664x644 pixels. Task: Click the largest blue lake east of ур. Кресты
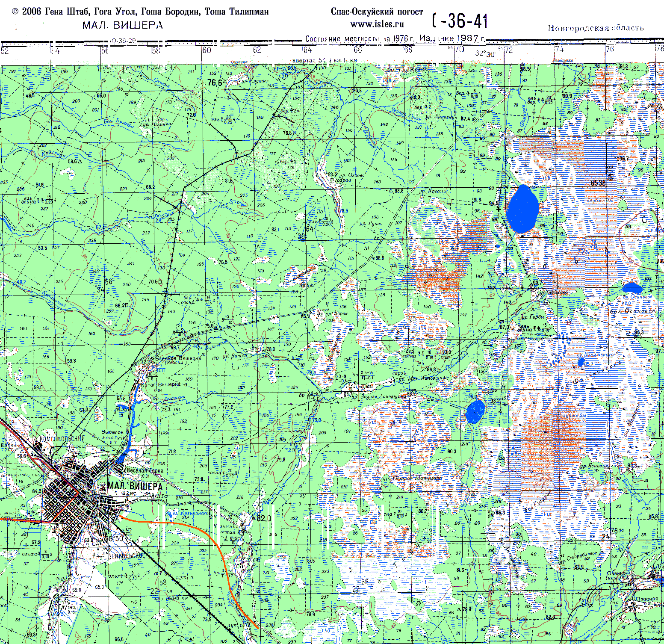coord(522,209)
